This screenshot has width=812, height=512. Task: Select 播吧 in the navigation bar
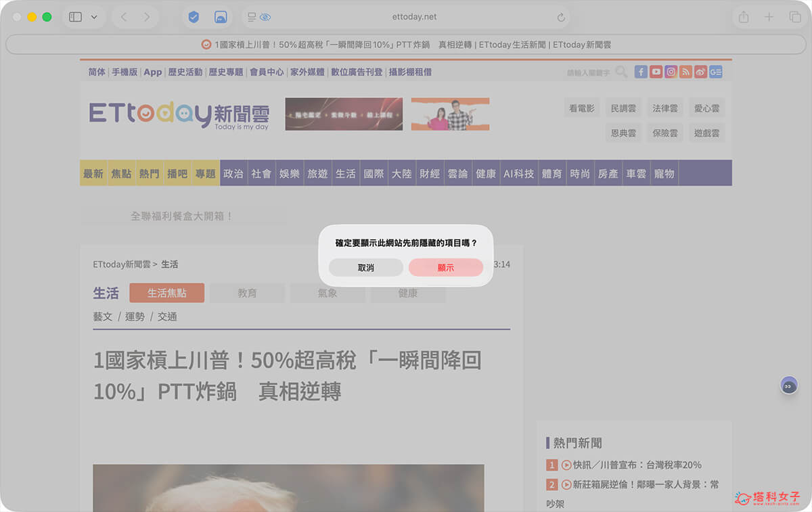click(177, 174)
